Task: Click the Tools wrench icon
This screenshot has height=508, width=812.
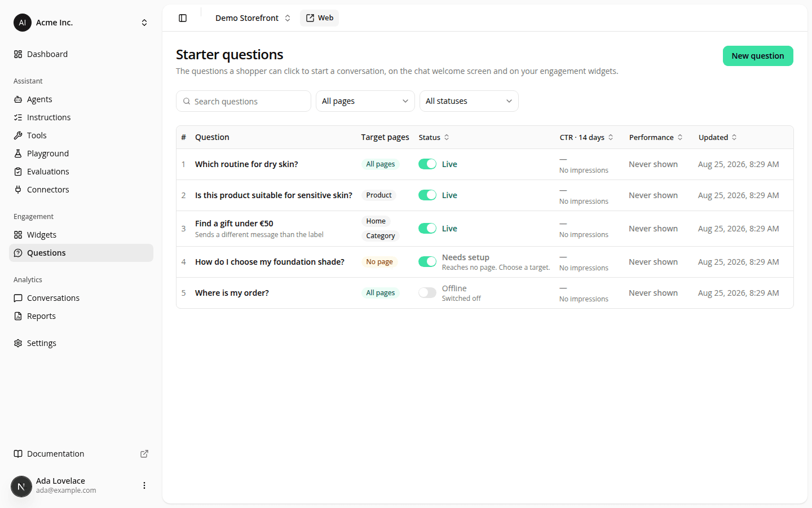Action: tap(18, 135)
